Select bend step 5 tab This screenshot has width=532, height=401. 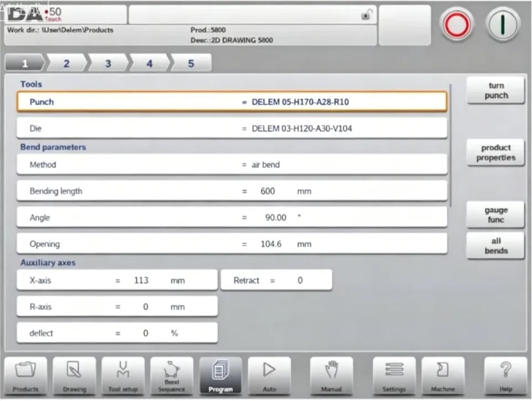click(191, 63)
